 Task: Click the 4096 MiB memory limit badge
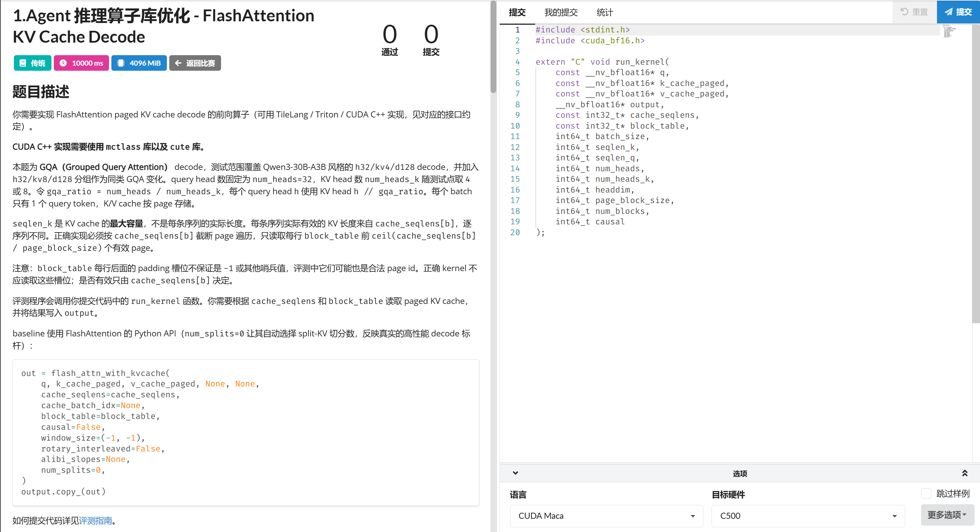pos(139,63)
